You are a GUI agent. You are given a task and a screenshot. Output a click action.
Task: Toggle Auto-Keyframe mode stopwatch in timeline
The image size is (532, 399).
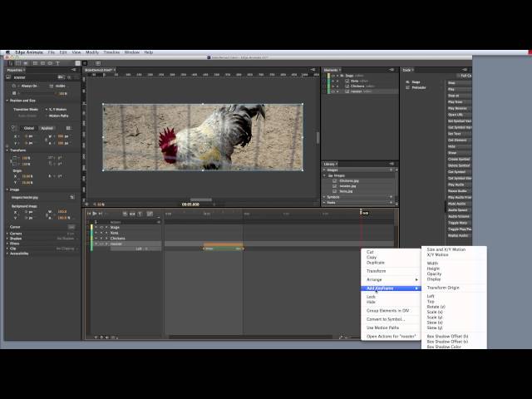coord(126,214)
